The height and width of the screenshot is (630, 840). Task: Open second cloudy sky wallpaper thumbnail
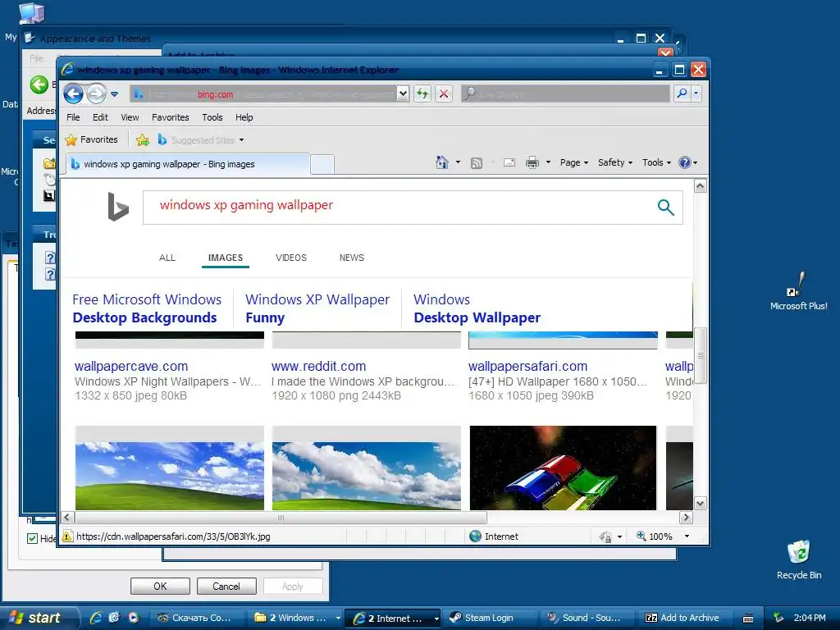pos(367,468)
